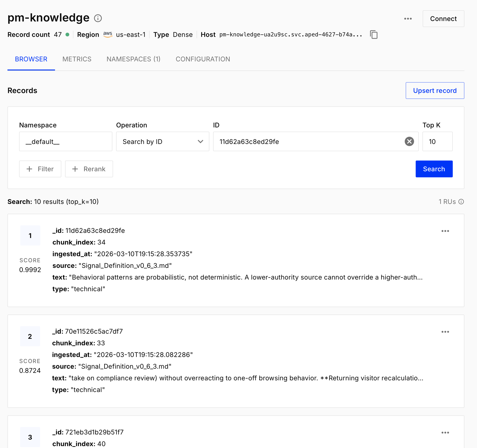Click the Record count 47 label

(x=35, y=35)
